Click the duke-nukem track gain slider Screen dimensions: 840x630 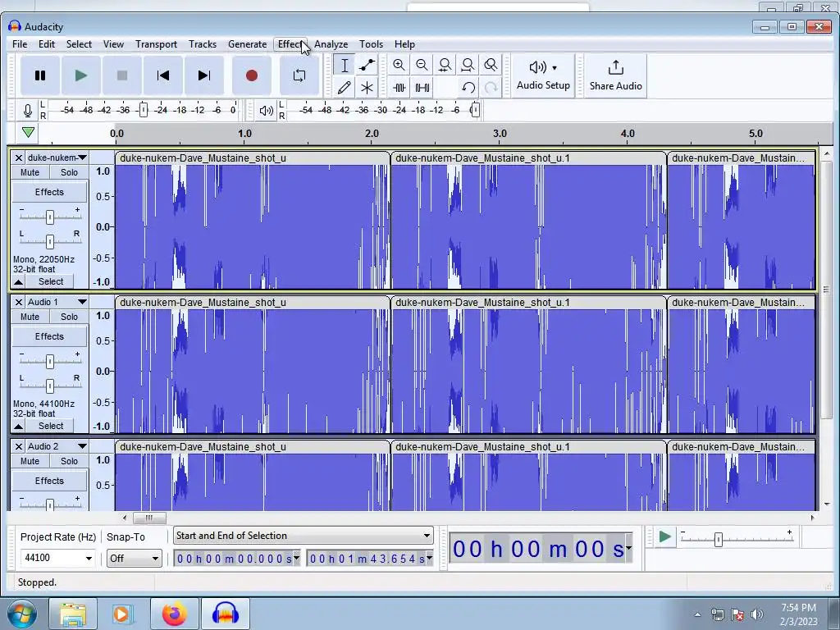tap(50, 217)
